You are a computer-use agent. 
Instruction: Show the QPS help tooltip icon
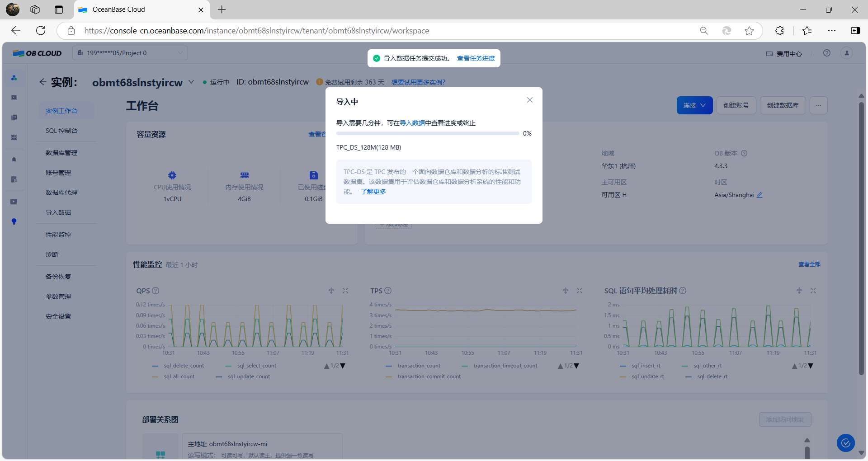(156, 291)
